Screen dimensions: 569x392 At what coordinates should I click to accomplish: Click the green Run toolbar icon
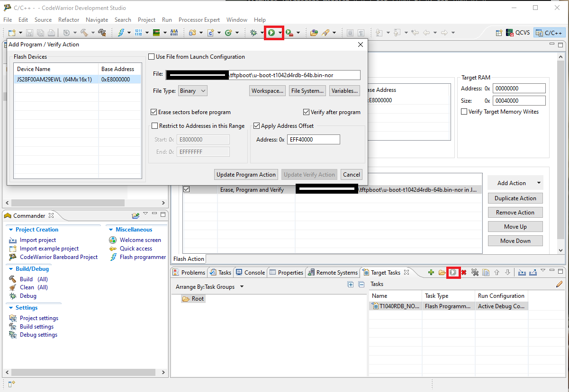click(271, 33)
